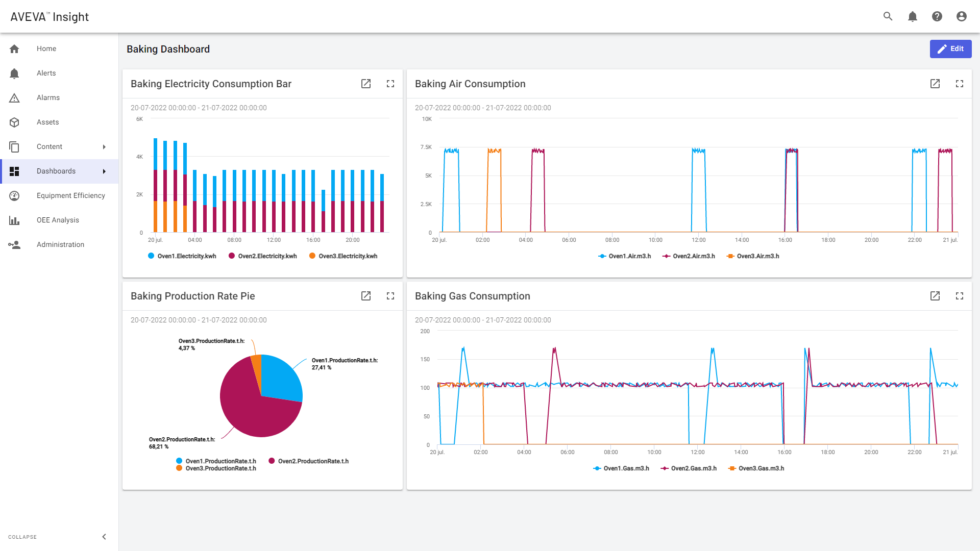Toggle Oven2.Air.m3.h legend series
The width and height of the screenshot is (980, 551).
pos(689,256)
